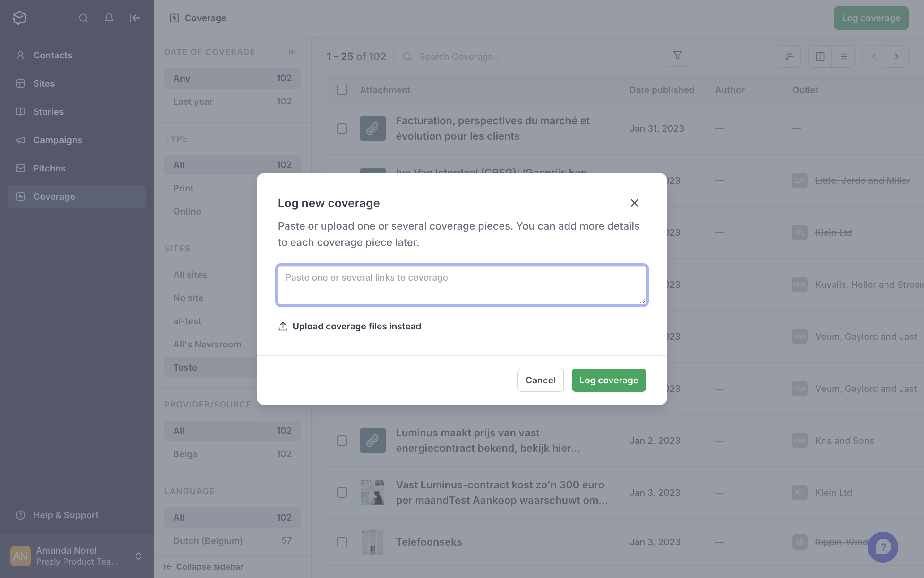Click upload arrow icon in dialog
Viewport: 924px width, 578px height.
(x=283, y=326)
